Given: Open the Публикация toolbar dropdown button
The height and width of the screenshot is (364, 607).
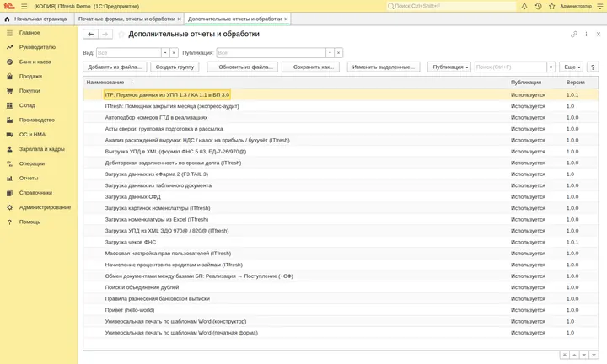Looking at the screenshot, I should [449, 67].
